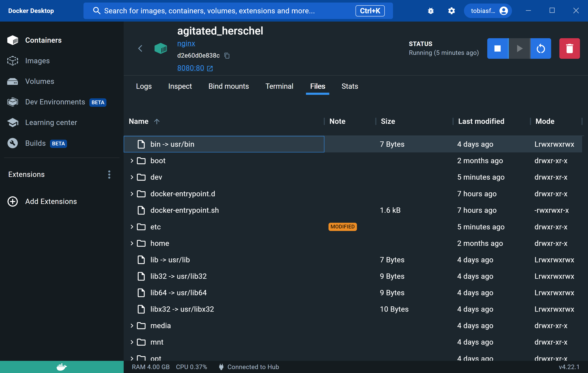Expand the dev directory
588x373 pixels.
point(132,177)
